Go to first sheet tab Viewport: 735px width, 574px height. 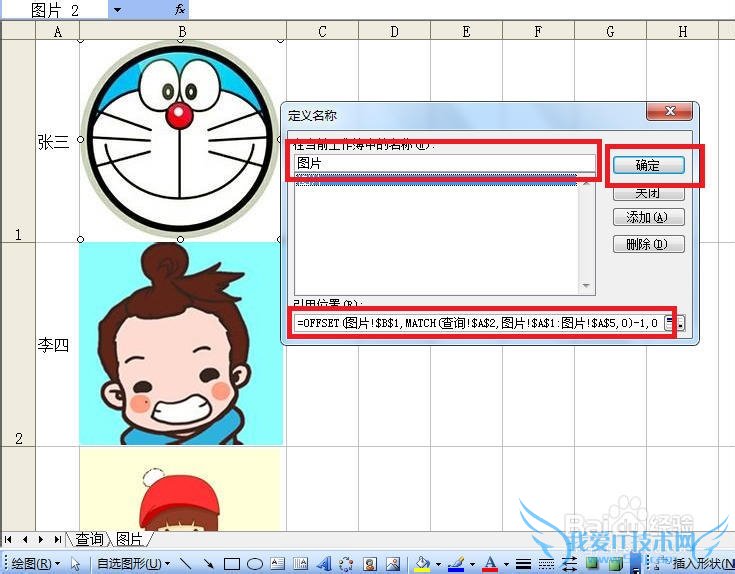8,539
